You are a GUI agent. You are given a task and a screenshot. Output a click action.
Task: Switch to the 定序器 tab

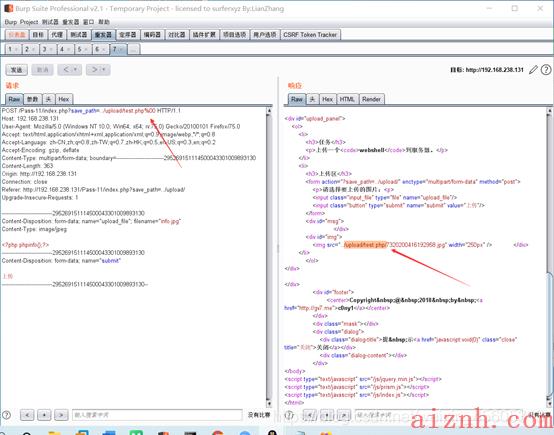(128, 35)
